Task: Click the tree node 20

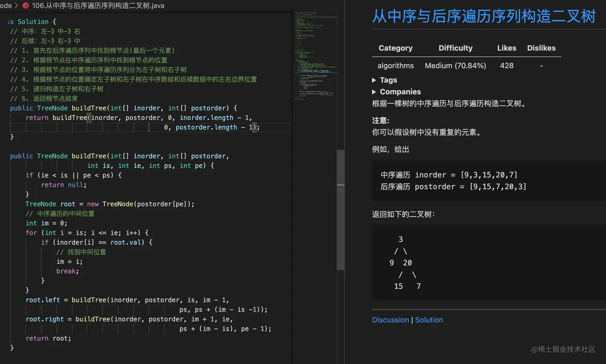Action: 407,263
